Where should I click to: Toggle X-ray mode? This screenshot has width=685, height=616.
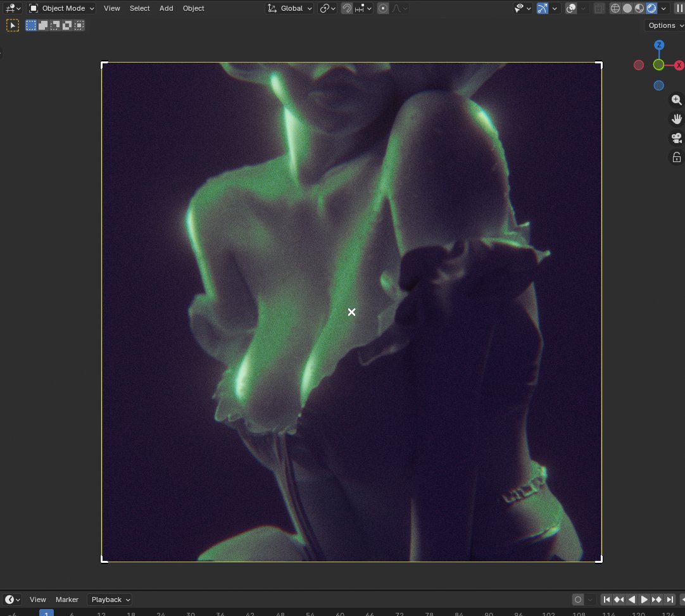pyautogui.click(x=600, y=8)
